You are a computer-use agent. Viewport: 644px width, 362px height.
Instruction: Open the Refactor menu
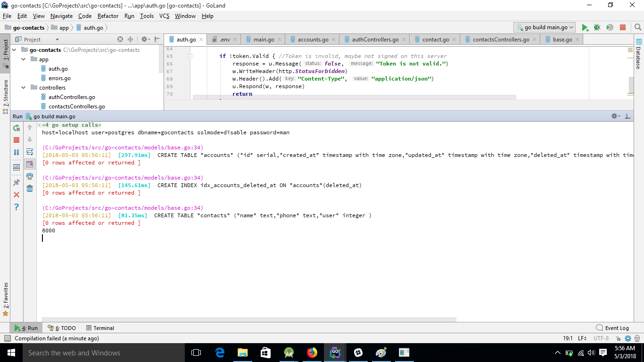pyautogui.click(x=108, y=16)
